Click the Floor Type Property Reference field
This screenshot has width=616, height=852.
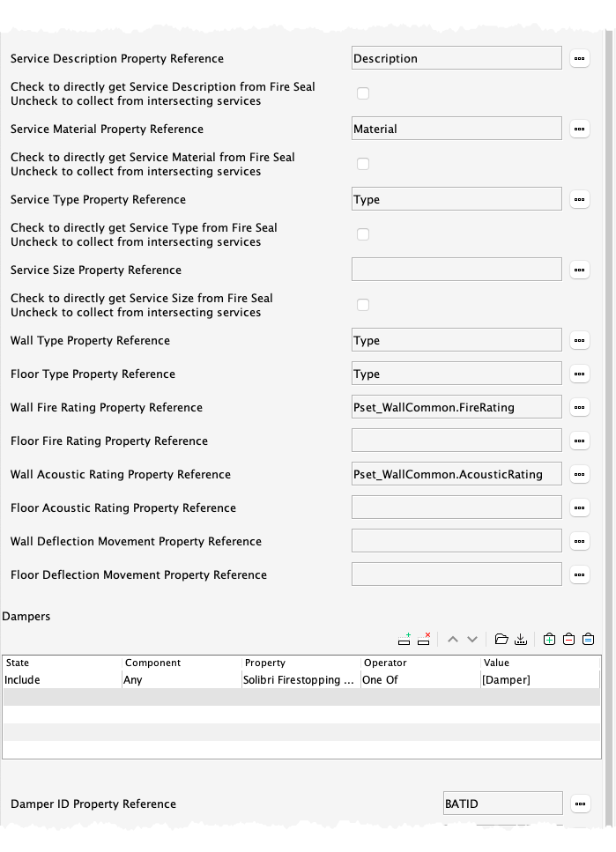coord(456,374)
